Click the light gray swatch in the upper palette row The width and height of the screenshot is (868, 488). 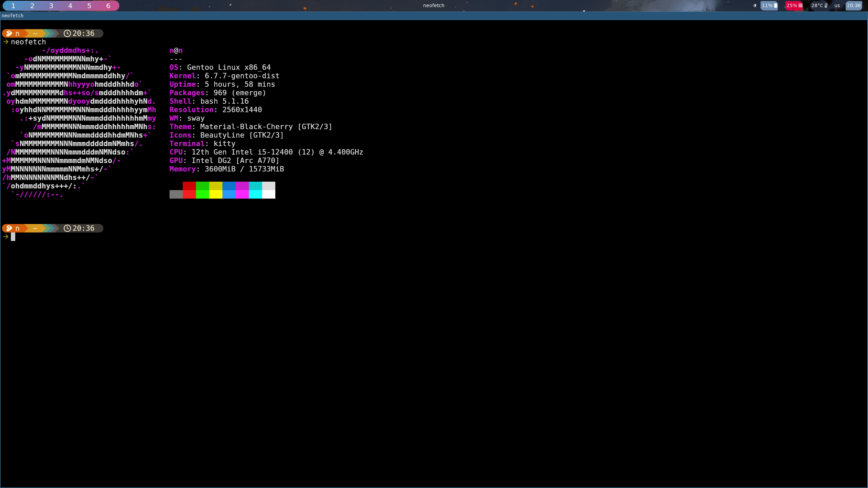(269, 186)
